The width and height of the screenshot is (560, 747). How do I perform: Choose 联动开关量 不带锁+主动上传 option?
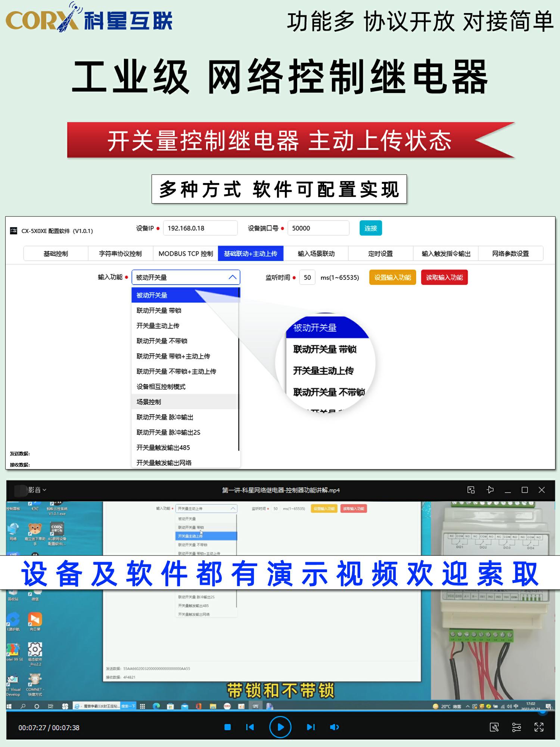(186, 372)
